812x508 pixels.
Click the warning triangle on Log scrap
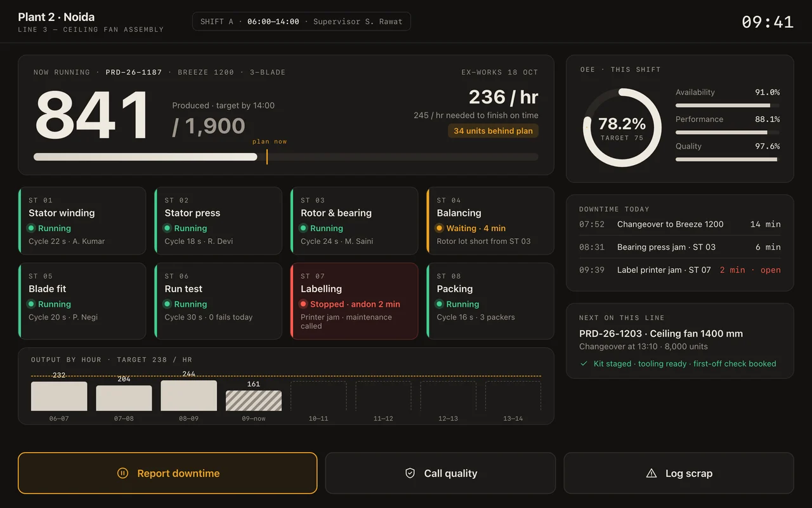(651, 473)
